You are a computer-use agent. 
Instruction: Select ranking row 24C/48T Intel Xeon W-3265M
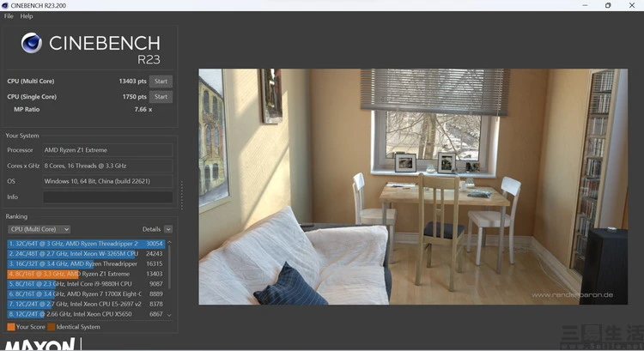coord(86,254)
